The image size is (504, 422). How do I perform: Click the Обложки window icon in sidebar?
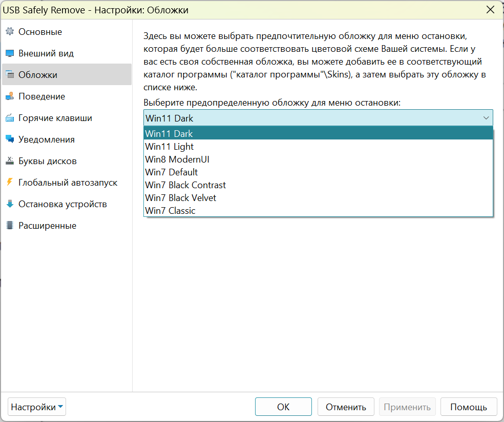10,75
